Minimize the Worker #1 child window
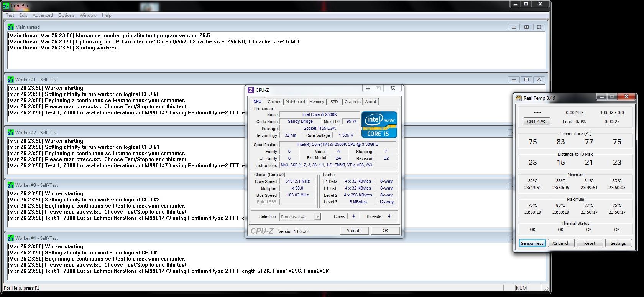The height and width of the screenshot is (297, 644). point(514,80)
